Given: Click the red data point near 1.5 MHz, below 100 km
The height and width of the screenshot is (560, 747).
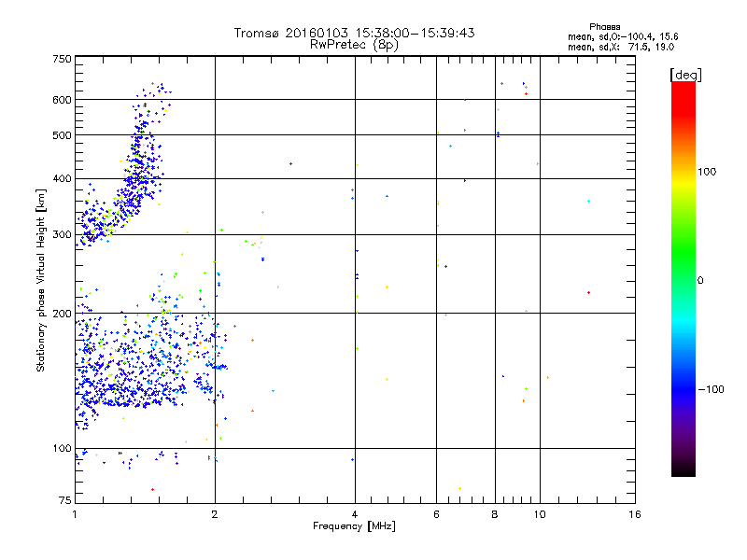Looking at the screenshot, I should [152, 489].
